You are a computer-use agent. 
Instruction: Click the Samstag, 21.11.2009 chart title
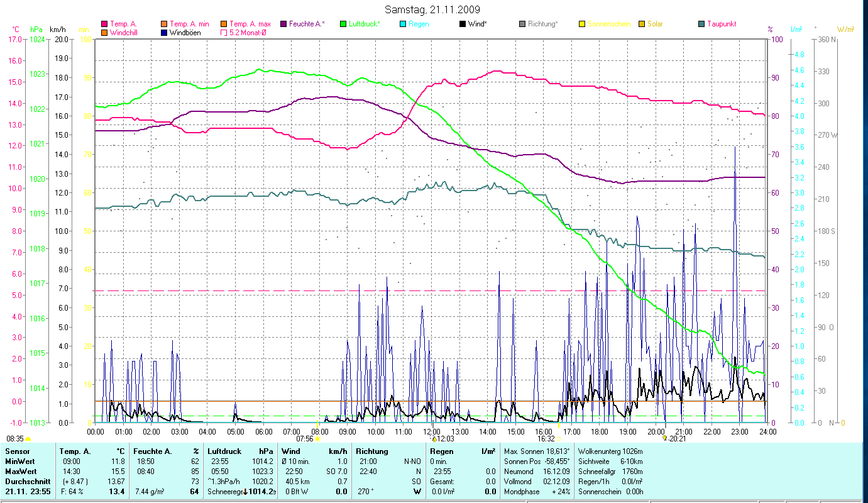pos(434,9)
